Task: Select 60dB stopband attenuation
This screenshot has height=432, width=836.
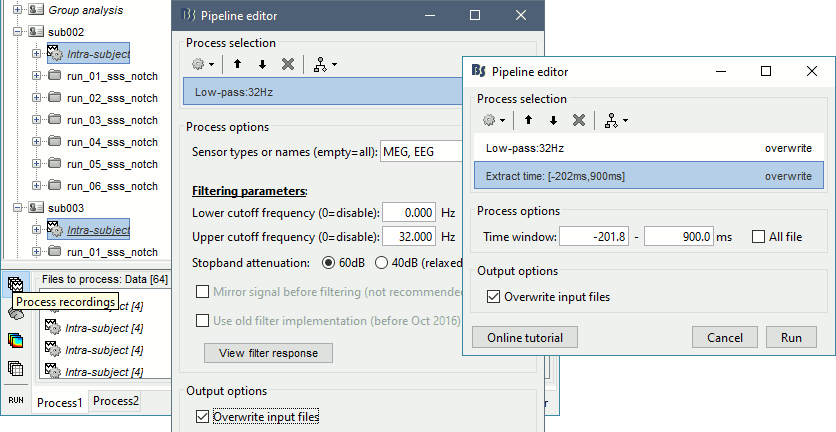Action: (328, 262)
